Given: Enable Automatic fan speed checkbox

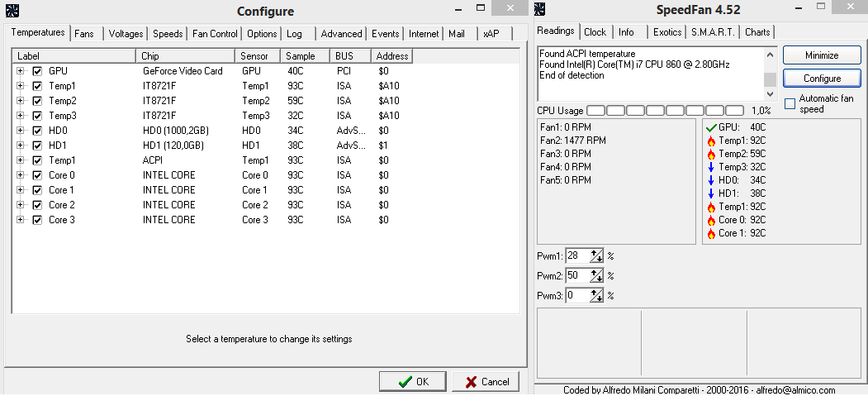Looking at the screenshot, I should (x=790, y=104).
